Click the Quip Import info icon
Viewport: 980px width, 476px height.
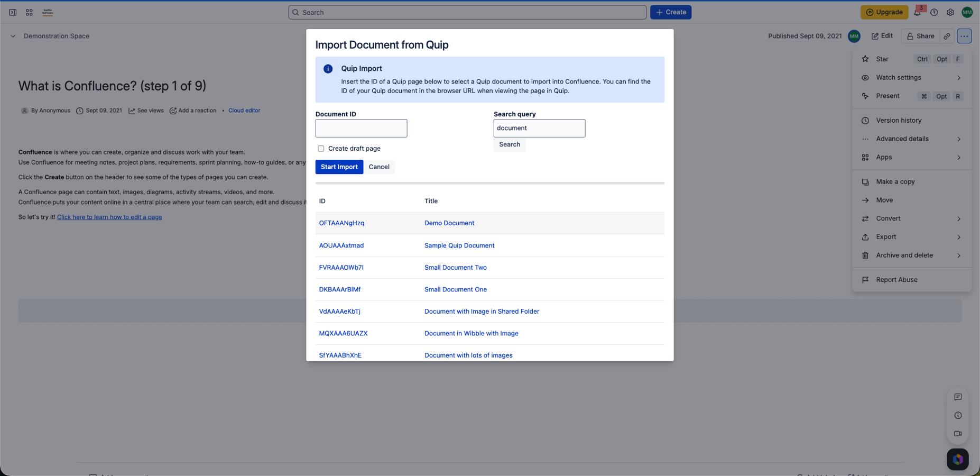(x=328, y=69)
